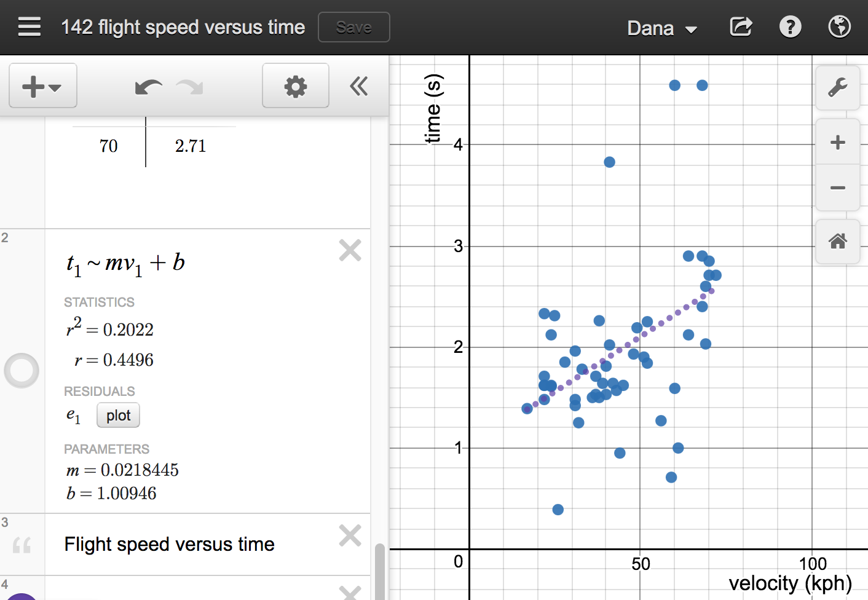Toggle visibility circle of expression 2
Image resolution: width=868 pixels, height=600 pixels.
(22, 371)
